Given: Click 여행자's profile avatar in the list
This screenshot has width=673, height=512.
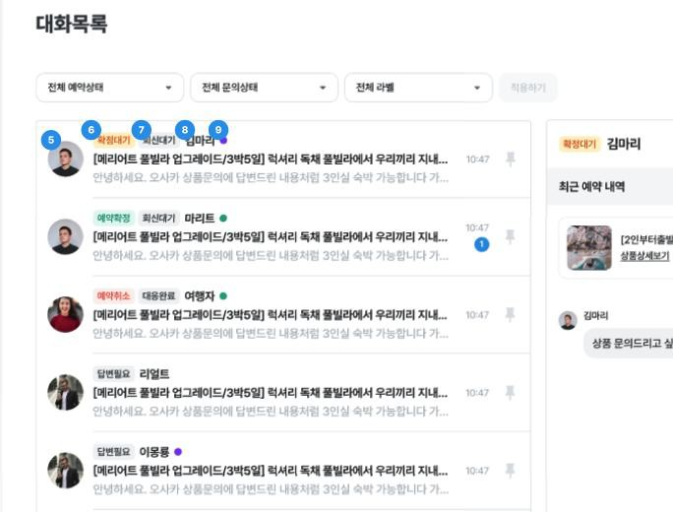Looking at the screenshot, I should (x=65, y=314).
